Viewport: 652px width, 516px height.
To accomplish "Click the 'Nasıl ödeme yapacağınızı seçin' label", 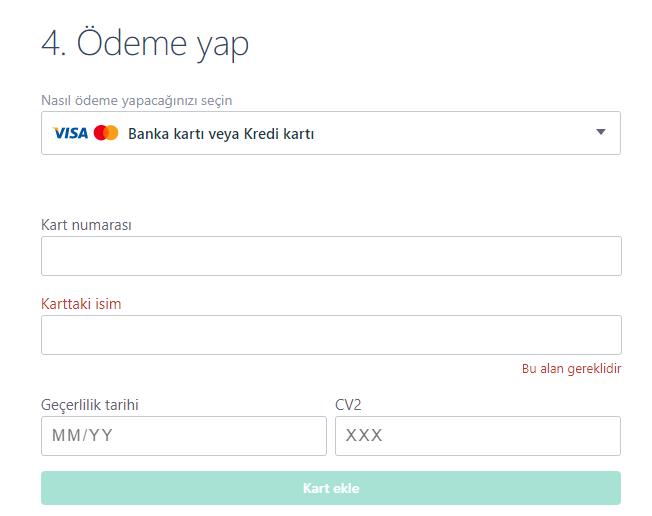I will (143, 100).
